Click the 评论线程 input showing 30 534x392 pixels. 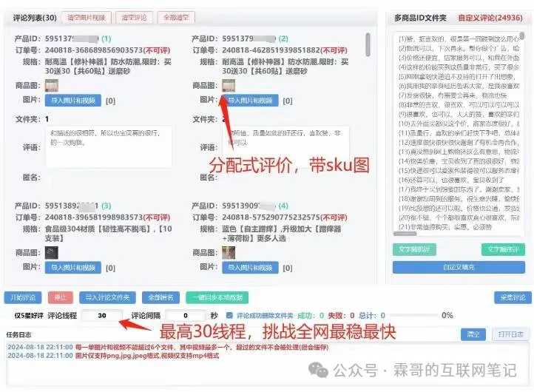tap(102, 315)
